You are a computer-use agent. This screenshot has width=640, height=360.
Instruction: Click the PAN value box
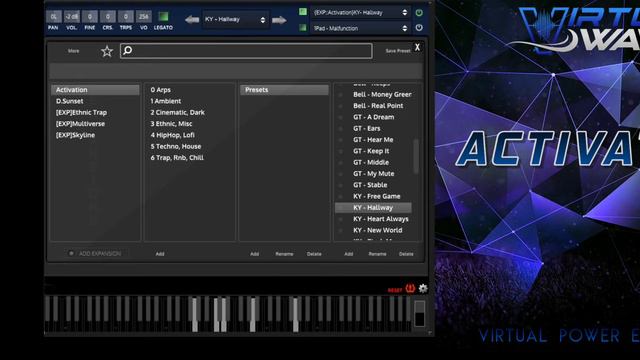[53, 17]
